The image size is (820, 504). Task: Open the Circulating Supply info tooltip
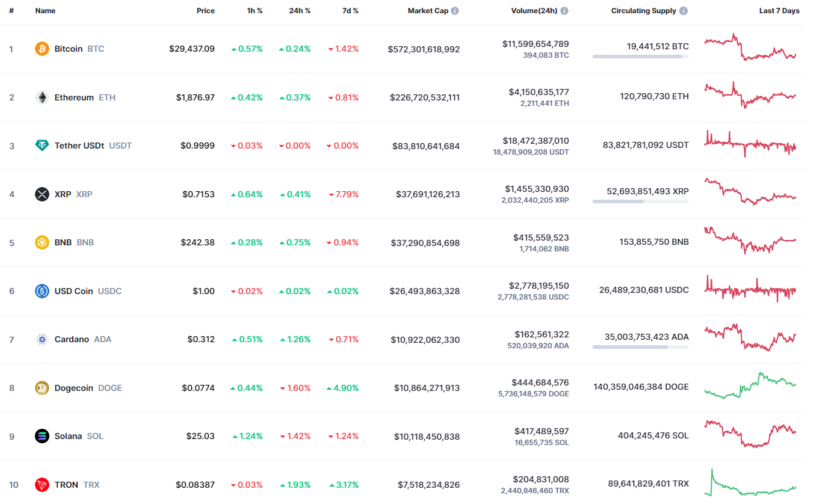pyautogui.click(x=683, y=10)
